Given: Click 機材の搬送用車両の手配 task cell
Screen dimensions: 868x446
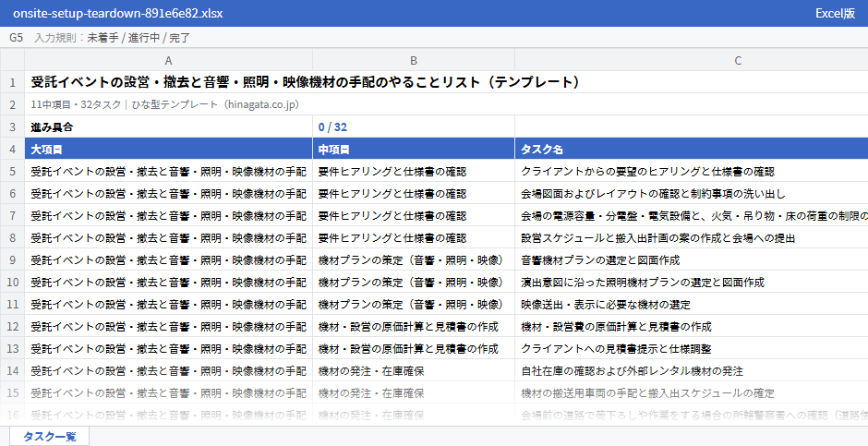Looking at the screenshot, I should pyautogui.click(x=692, y=392).
